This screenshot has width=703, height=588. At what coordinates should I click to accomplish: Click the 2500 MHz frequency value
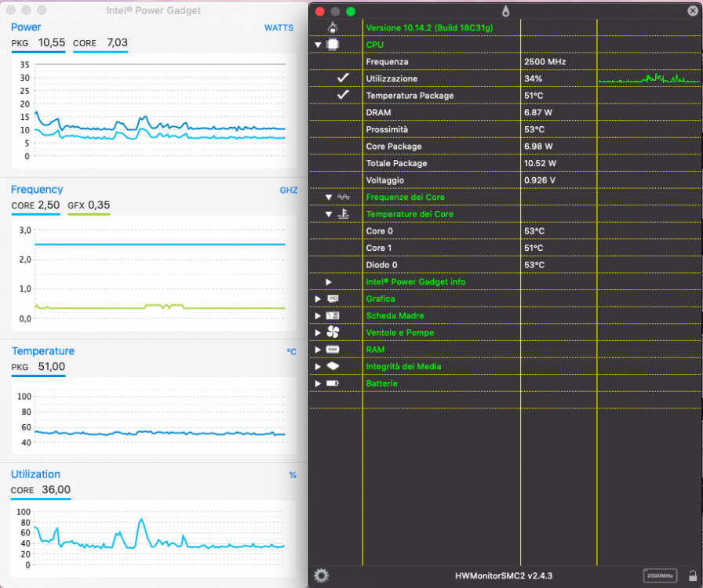tap(545, 61)
